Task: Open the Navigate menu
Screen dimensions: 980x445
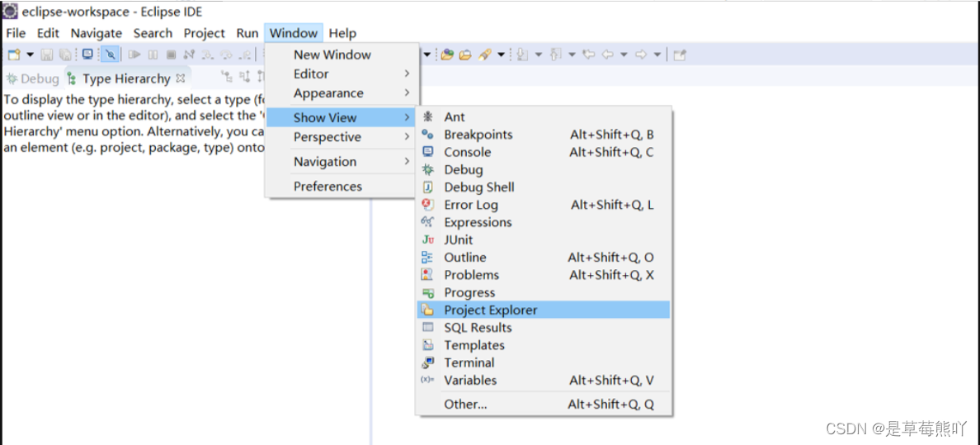Action: tap(97, 33)
